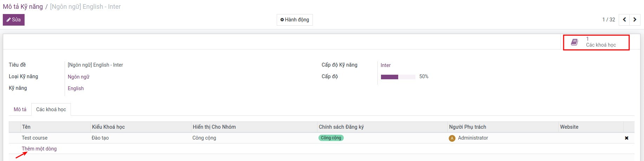Open the Hành động action menu

click(295, 20)
